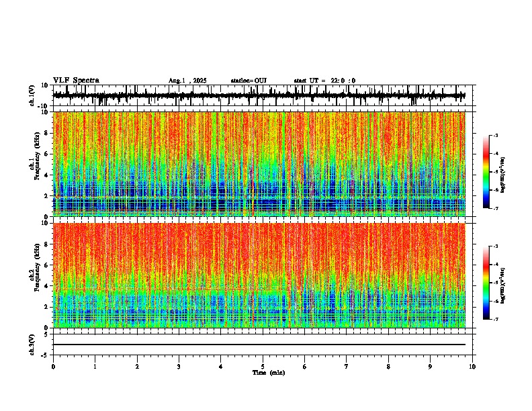532x411 pixels.
Task: Click the "ch.1(V)" y-axis label
Action: click(x=32, y=95)
